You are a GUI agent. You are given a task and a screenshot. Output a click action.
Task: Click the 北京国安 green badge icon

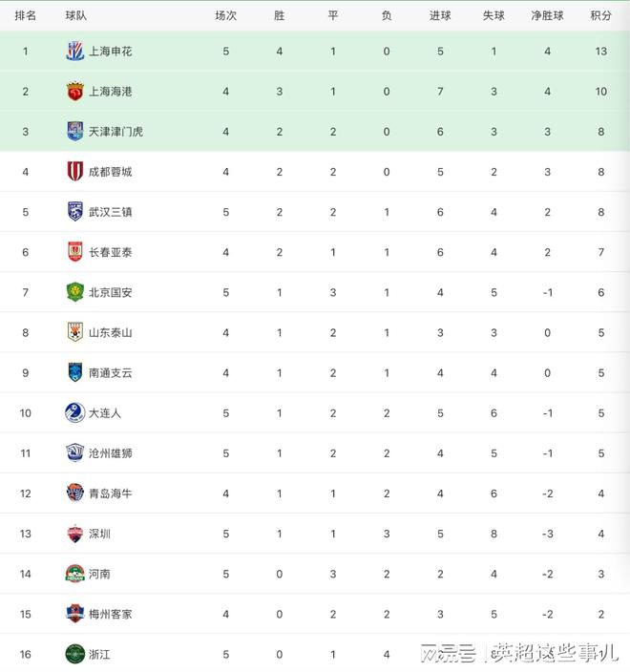tap(75, 292)
